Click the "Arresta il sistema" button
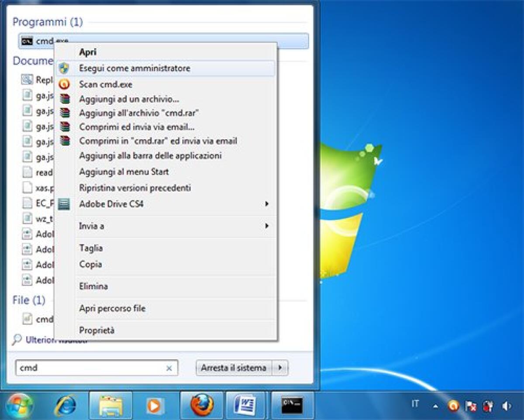Viewport: 524px width, 420px height. pos(233,368)
